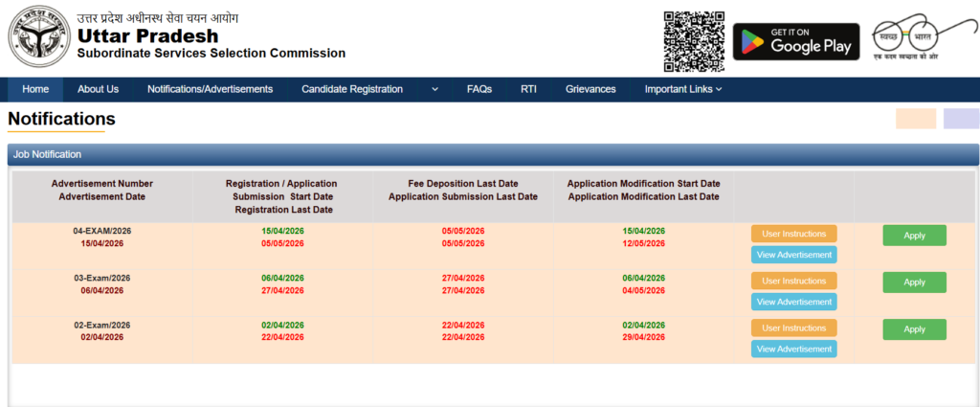
Task: View Advertisement for 02-Exam/2026
Action: pos(793,350)
